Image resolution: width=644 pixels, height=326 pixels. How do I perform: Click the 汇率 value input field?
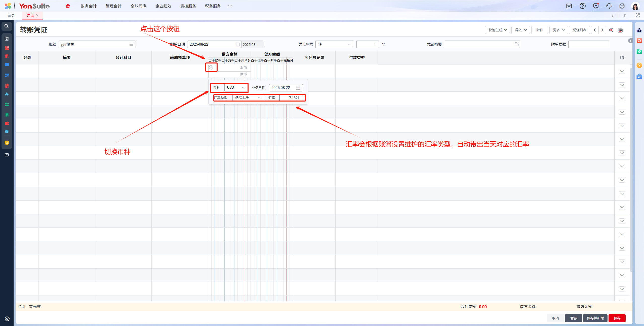click(291, 98)
